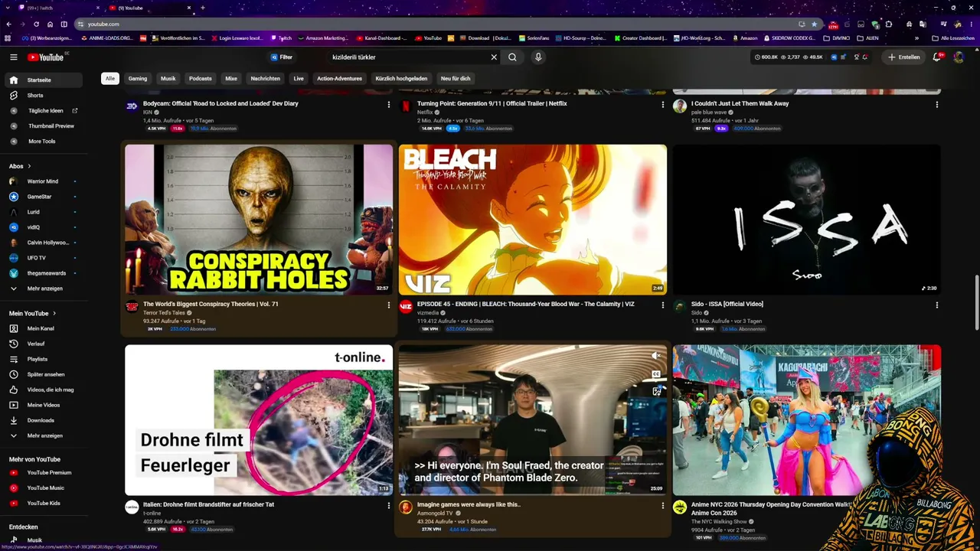Open the YouTube guide hamburger menu
Screen dimensions: 980x551
pos(13,57)
